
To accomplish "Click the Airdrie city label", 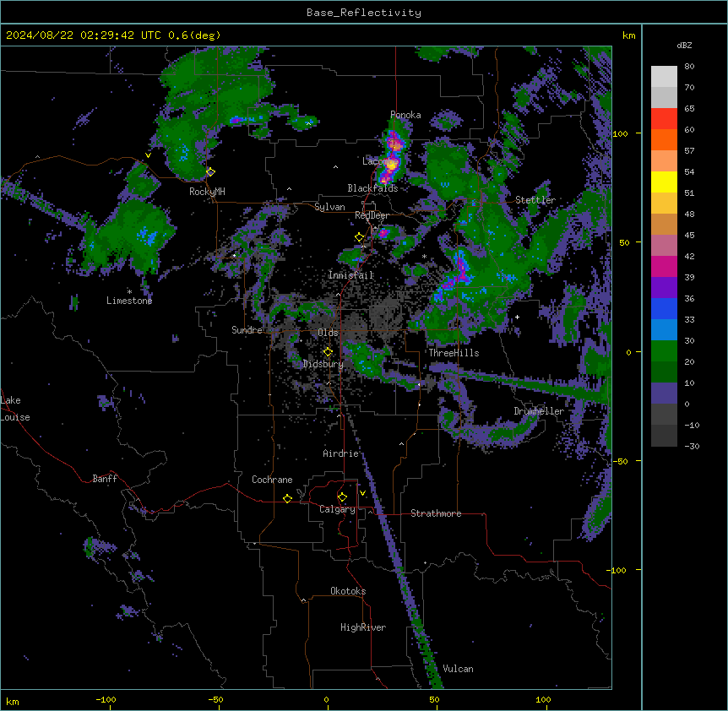I will point(341,453).
